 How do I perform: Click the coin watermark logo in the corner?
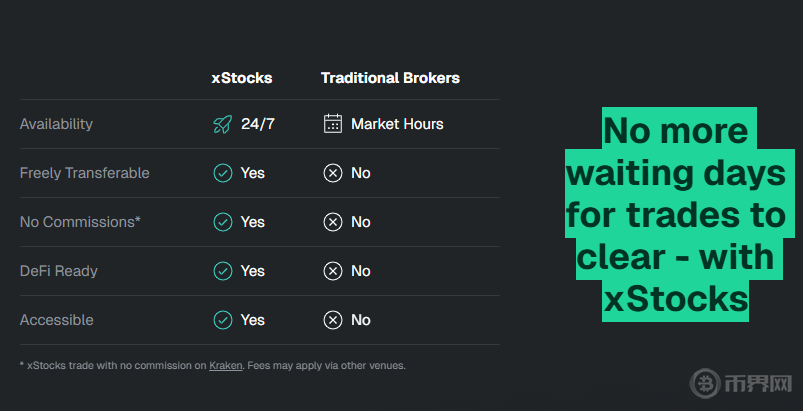[x=709, y=384]
